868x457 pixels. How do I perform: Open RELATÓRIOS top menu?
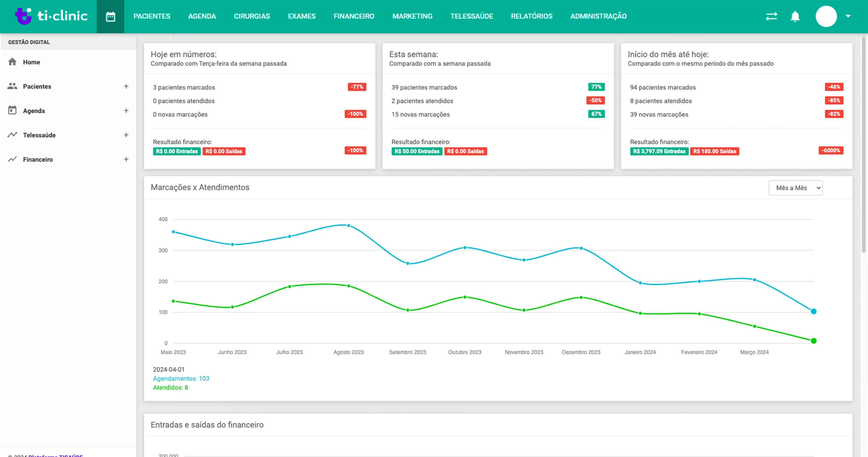pyautogui.click(x=531, y=16)
